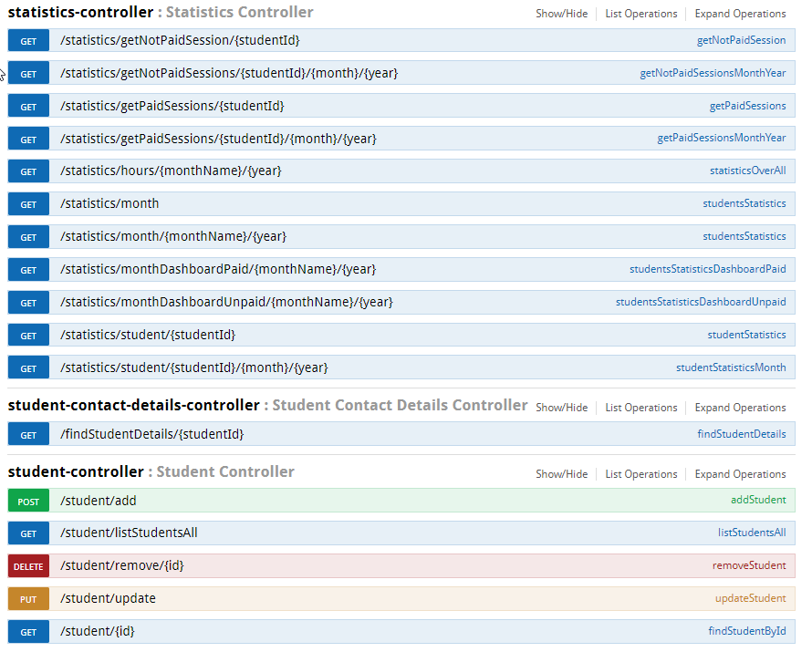
Task: Open the /statistics/getPaidSessions/{studentId} path
Action: click(x=172, y=106)
